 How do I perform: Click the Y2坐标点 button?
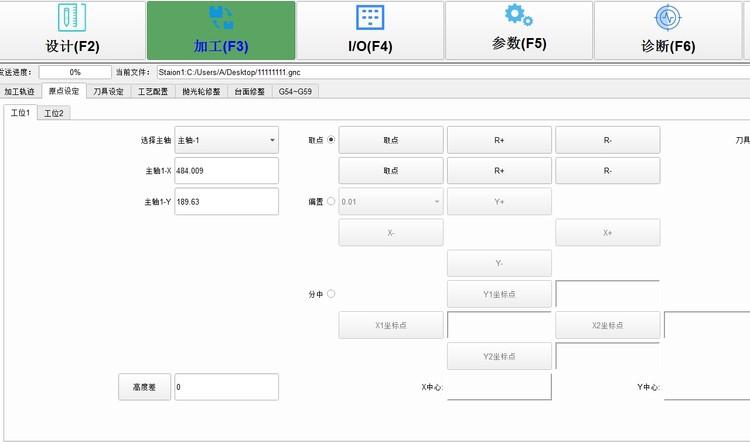(x=499, y=356)
